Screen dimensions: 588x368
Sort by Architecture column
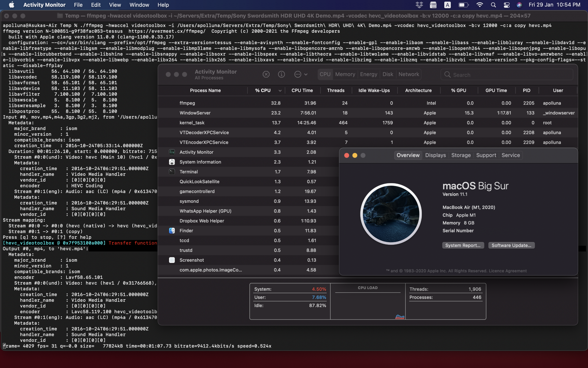point(418,90)
